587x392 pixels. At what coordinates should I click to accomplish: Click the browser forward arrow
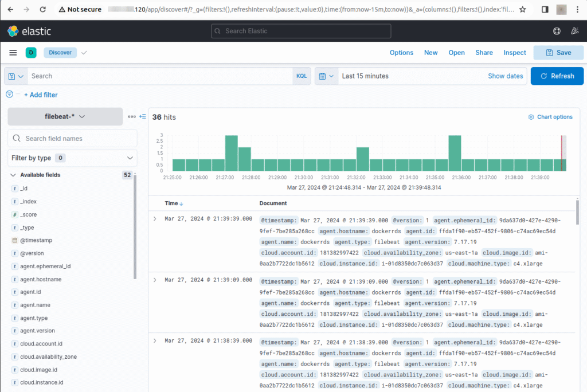pos(26,9)
